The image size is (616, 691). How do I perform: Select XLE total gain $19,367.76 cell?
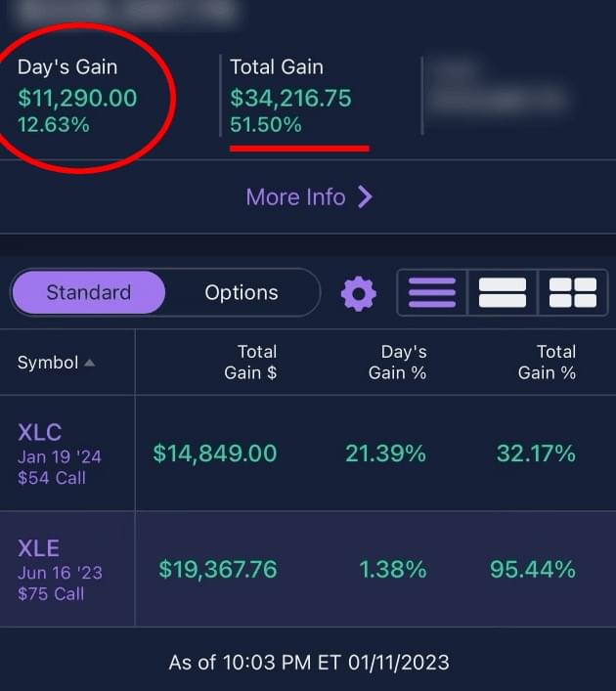click(x=218, y=569)
